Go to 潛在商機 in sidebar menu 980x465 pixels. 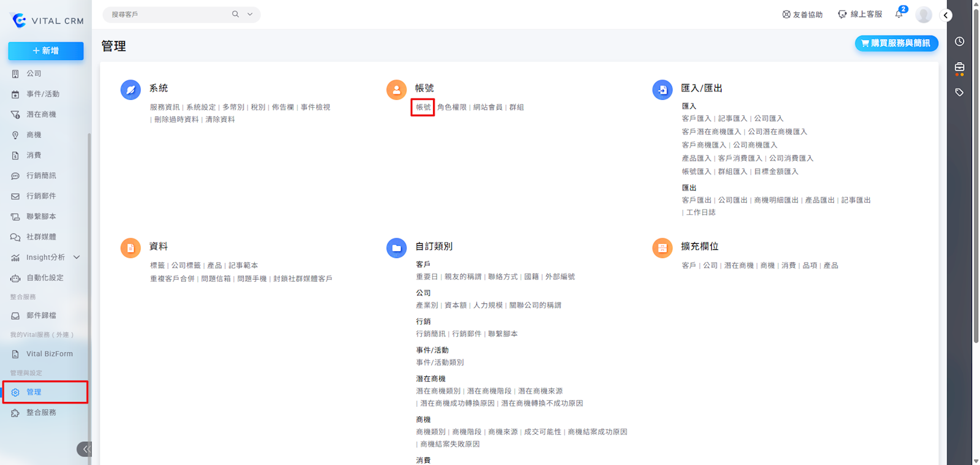click(x=41, y=115)
